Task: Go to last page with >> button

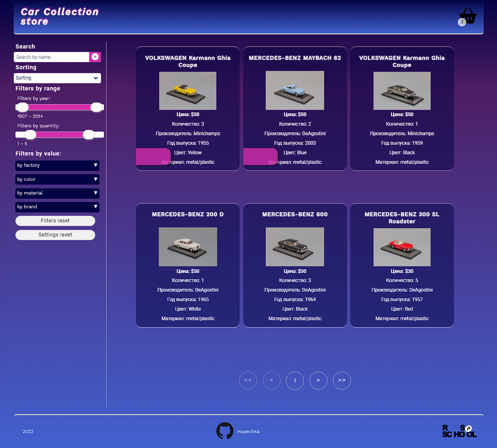Action: [342, 380]
